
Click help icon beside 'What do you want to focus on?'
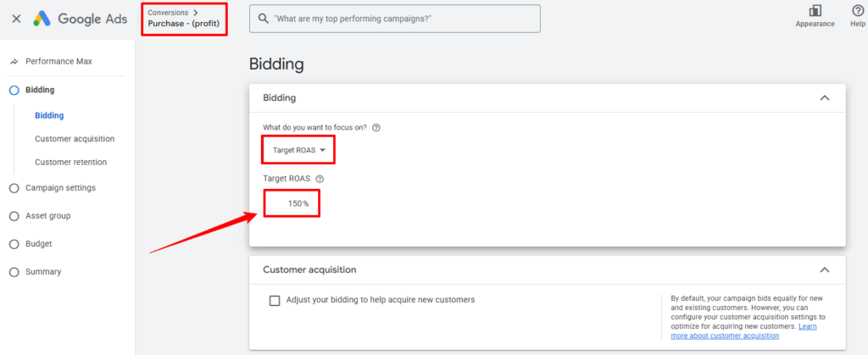pyautogui.click(x=376, y=128)
